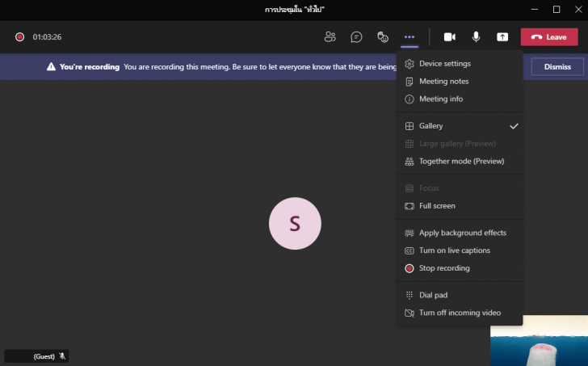This screenshot has height=366, width=588.
Task: Click the gear icon beside Device settings
Action: pos(409,63)
